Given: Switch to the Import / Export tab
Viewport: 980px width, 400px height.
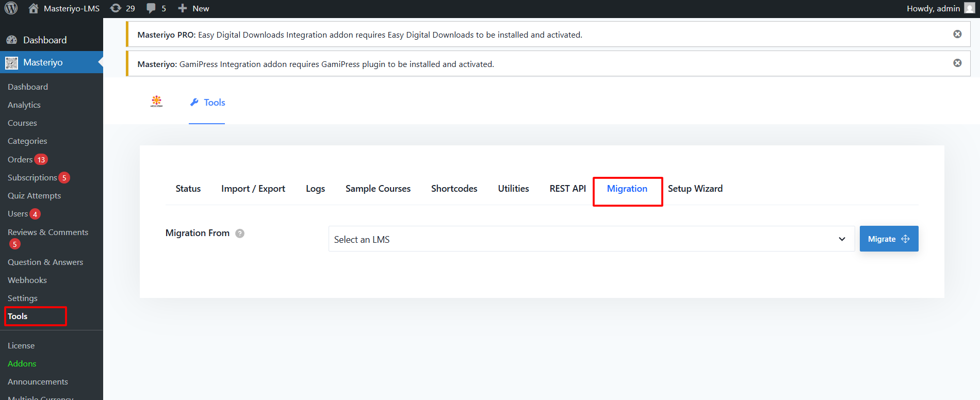Looking at the screenshot, I should point(253,189).
